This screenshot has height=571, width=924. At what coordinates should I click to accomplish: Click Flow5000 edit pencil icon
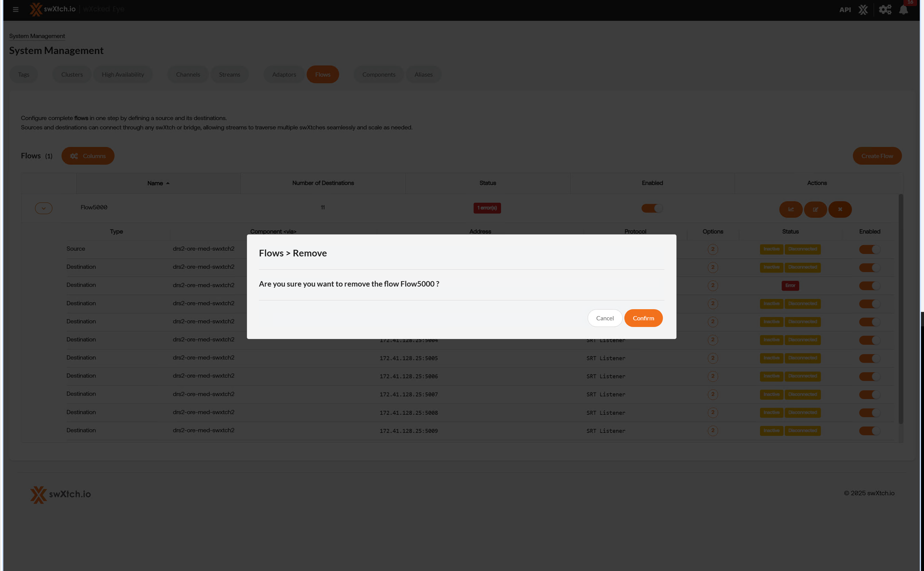point(815,209)
